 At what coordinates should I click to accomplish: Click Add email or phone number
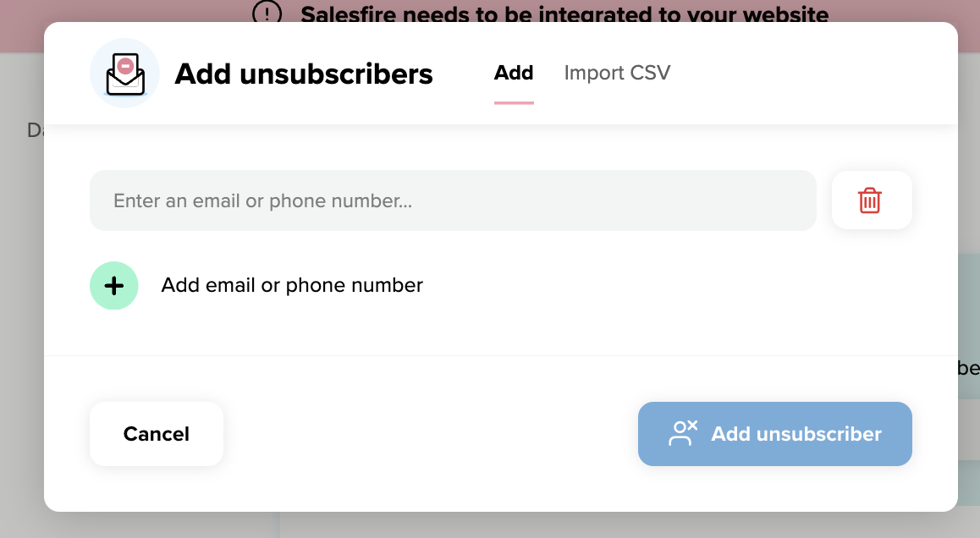point(291,285)
